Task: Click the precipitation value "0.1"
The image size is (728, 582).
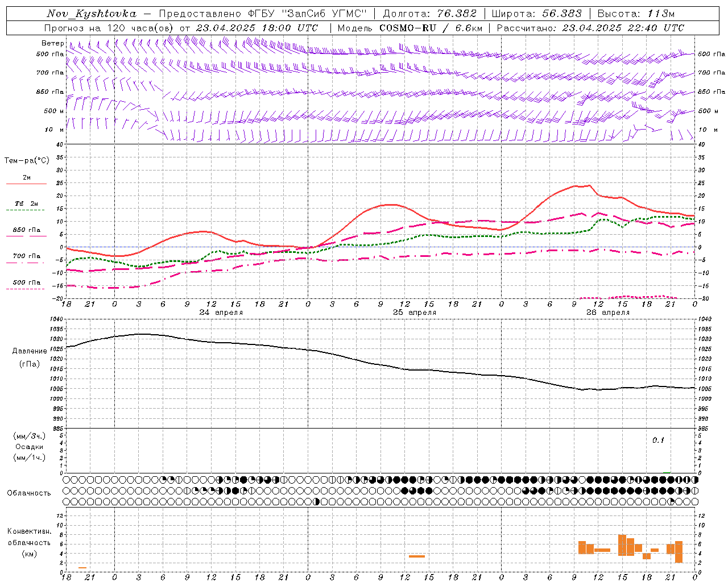Action: coord(658,440)
